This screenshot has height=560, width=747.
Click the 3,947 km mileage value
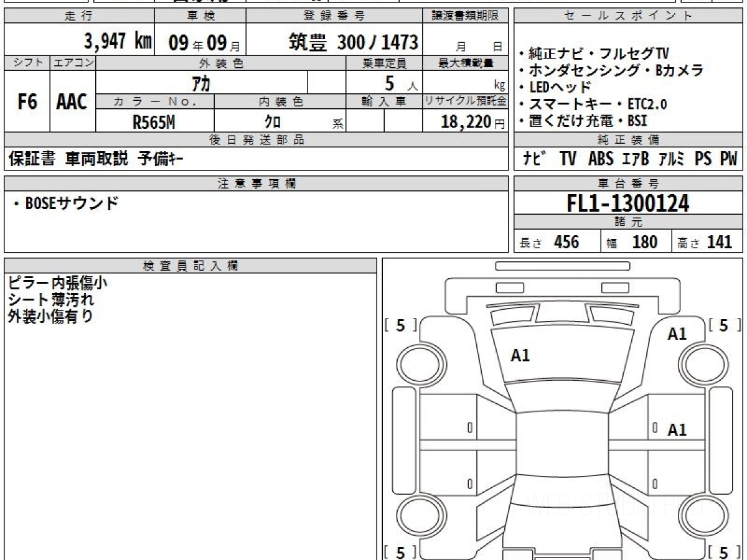click(118, 42)
